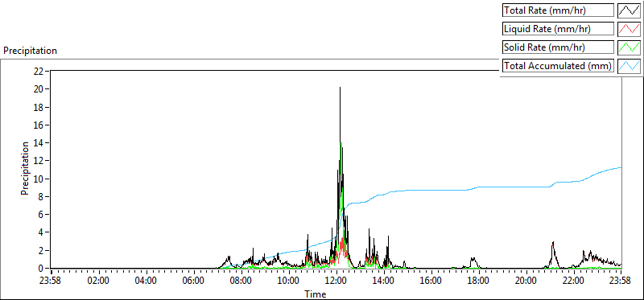Click the Liquid Rate red line sample icon
This screenshot has height=300, width=644.
(x=630, y=29)
